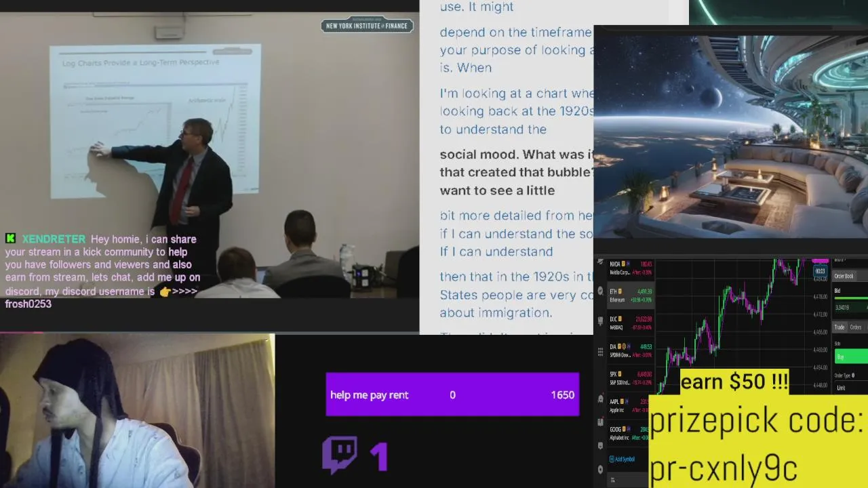Select ETH Ethereum row in watchlist
868x488 pixels.
pos(631,296)
